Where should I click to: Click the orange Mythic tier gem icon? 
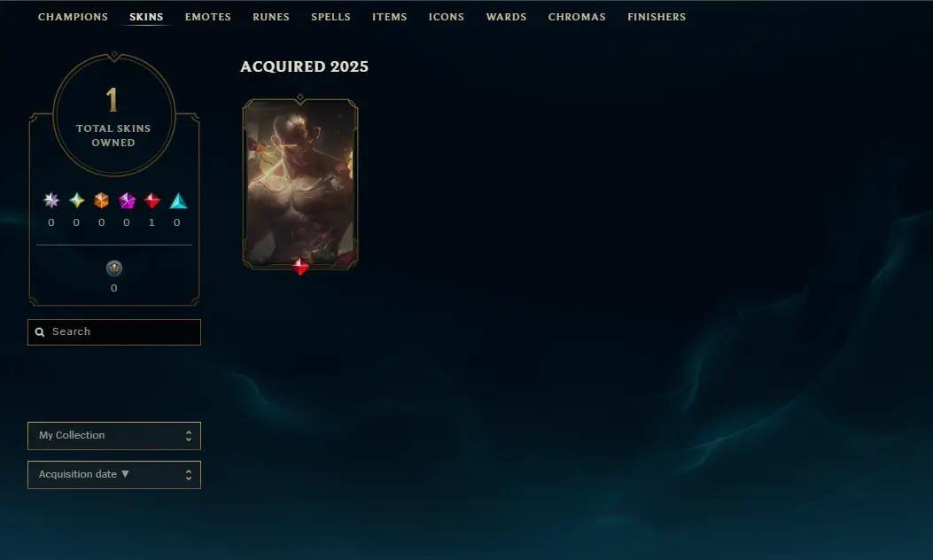(x=102, y=200)
